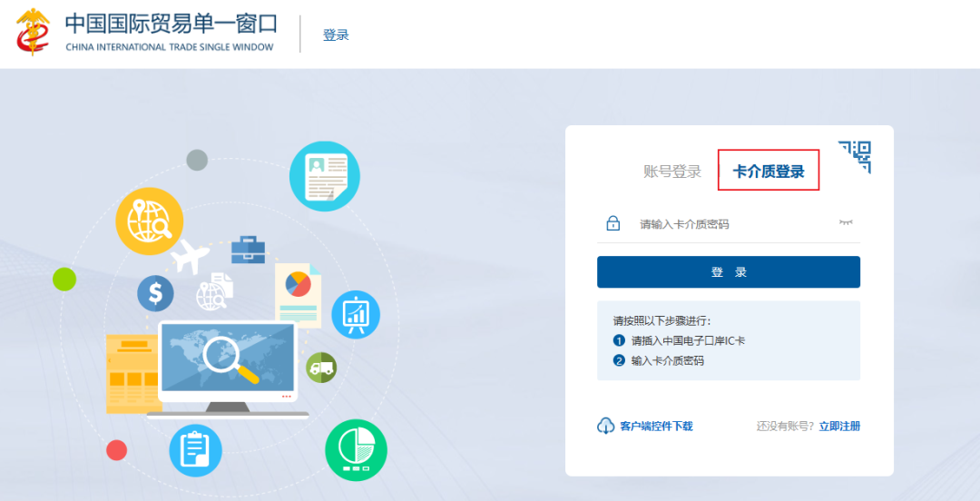Viewport: 980px width, 501px height.
Task: Select the 卡介质登录 tab
Action: pos(769,172)
